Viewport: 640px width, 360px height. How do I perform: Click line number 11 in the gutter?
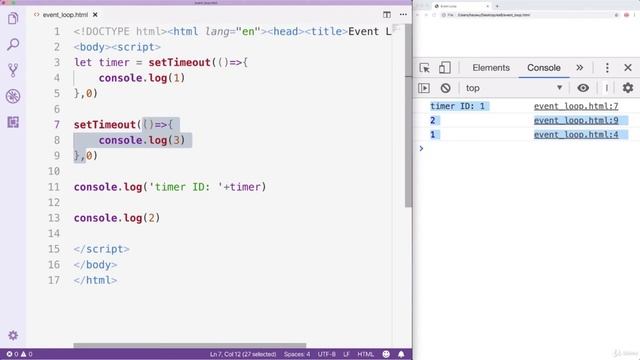pyautogui.click(x=54, y=187)
